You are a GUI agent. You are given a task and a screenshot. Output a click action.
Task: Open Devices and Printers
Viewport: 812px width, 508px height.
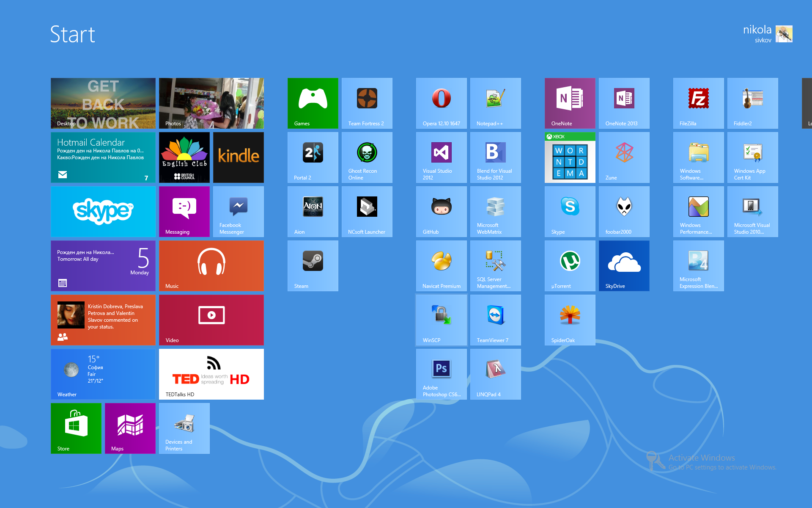pos(184,428)
